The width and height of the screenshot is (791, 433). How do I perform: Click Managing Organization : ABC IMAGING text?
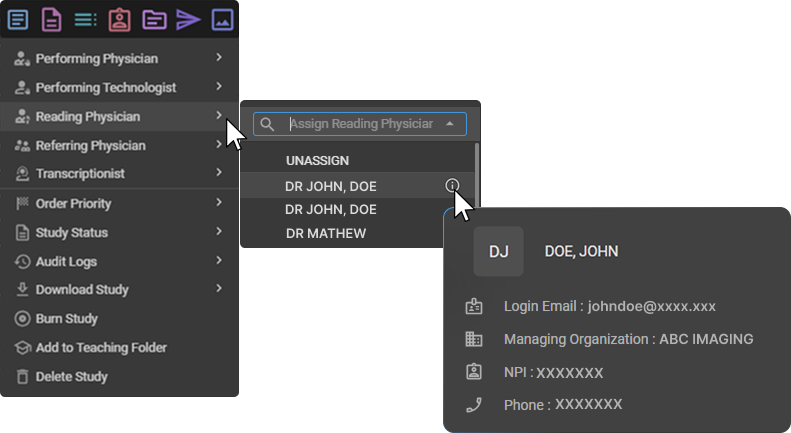(629, 339)
